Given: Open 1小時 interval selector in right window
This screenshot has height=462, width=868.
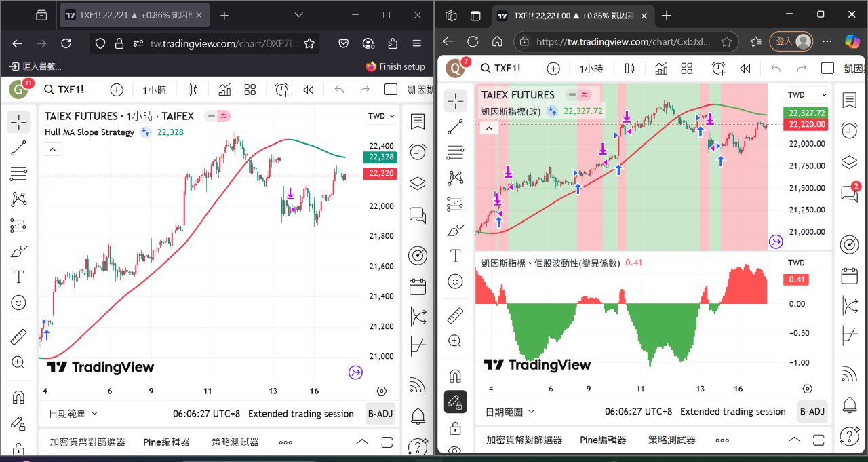Looking at the screenshot, I should (591, 68).
